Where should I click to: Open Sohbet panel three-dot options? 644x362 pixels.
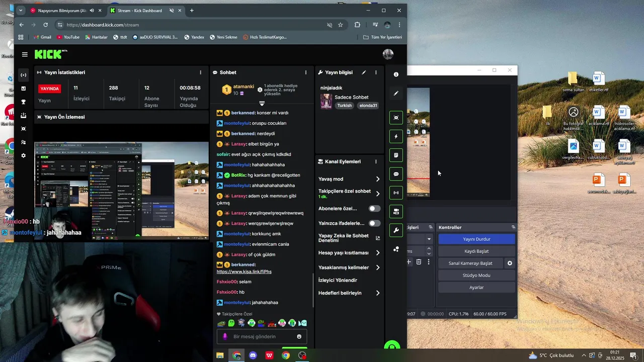tap(305, 72)
